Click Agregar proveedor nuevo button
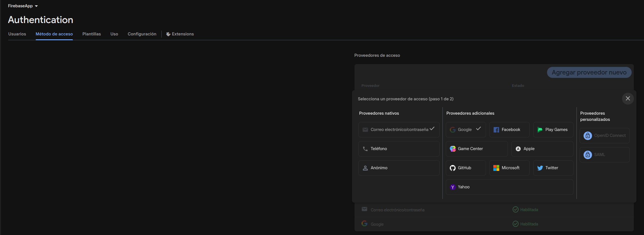644x235 pixels. point(589,73)
